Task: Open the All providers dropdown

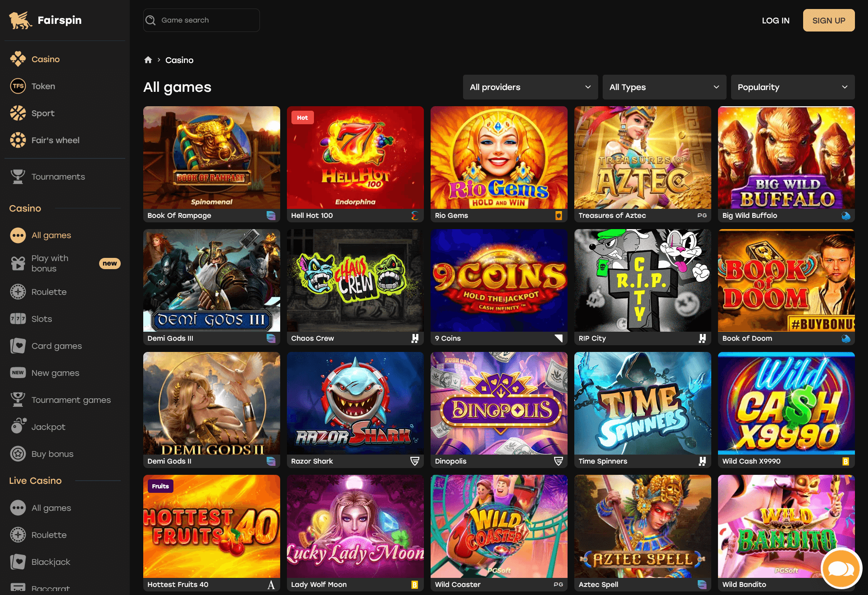Action: 530,87
